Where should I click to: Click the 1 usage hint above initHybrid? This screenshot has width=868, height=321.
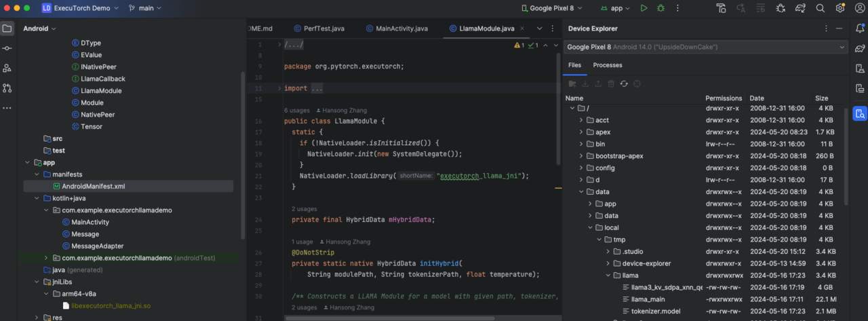(x=302, y=242)
